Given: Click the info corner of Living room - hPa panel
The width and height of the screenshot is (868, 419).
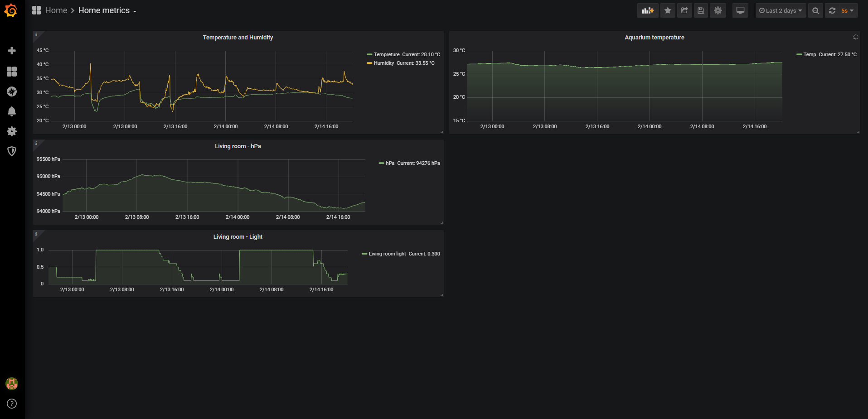Looking at the screenshot, I should point(36,143).
